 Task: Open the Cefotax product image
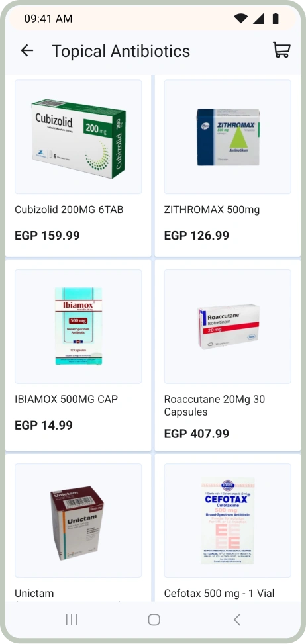point(228,521)
